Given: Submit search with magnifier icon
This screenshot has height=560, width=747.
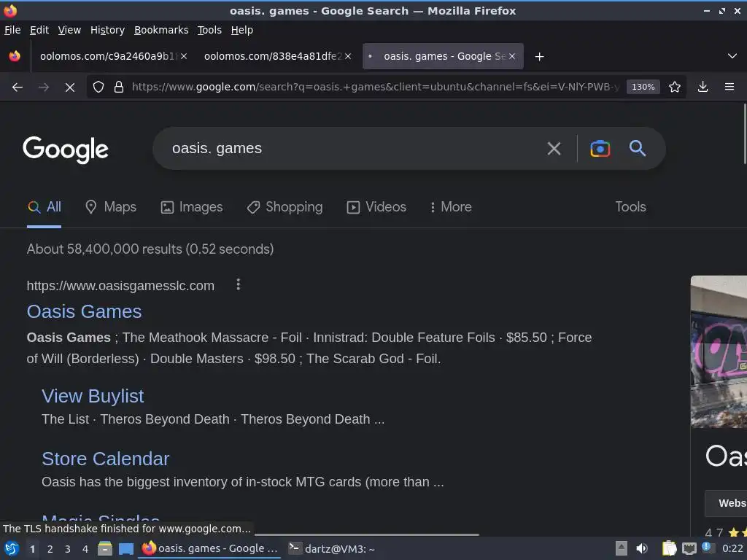Looking at the screenshot, I should coord(638,149).
